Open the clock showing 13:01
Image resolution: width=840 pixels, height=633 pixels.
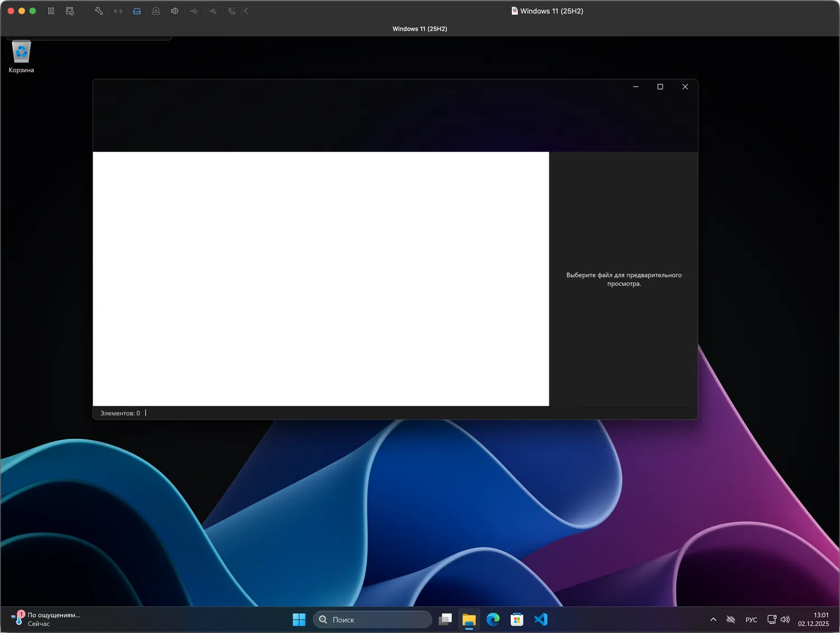(x=813, y=619)
